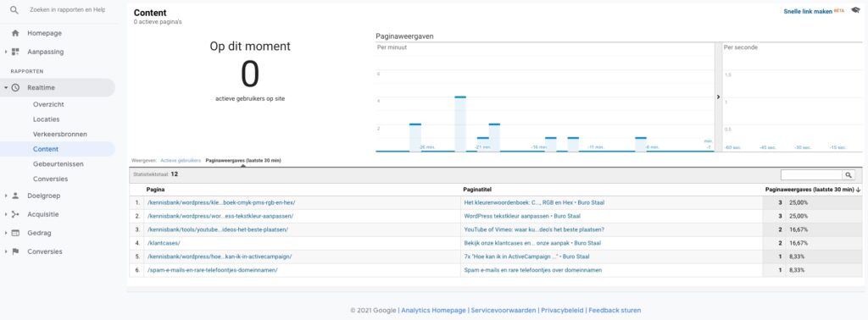Open the /klantcases/ page link
The width and height of the screenshot is (868, 320).
[164, 243]
